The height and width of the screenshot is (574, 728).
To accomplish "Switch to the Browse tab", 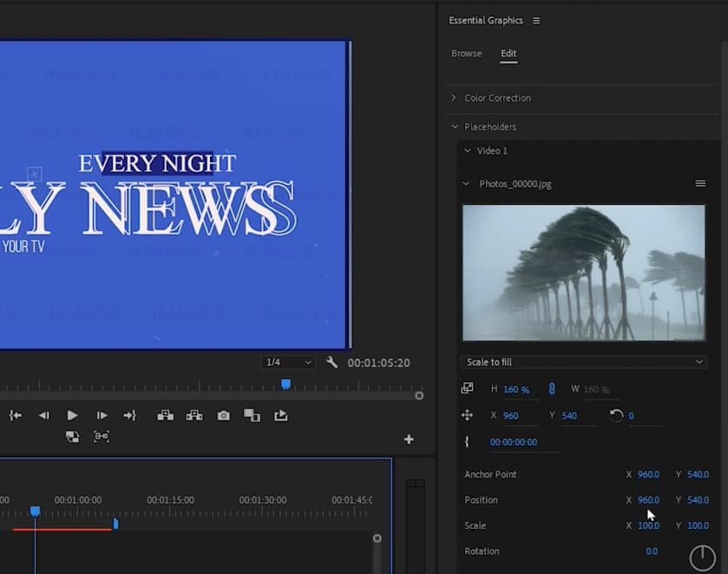I will (x=466, y=54).
